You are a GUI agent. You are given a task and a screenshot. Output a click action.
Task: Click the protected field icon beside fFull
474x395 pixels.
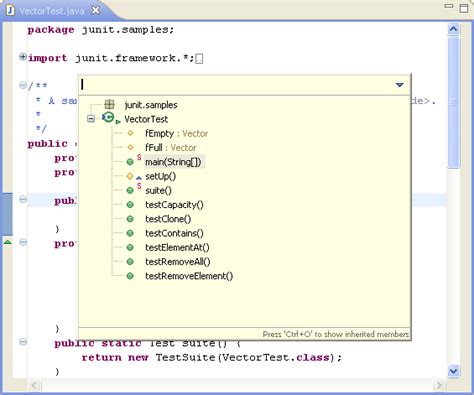(x=130, y=147)
